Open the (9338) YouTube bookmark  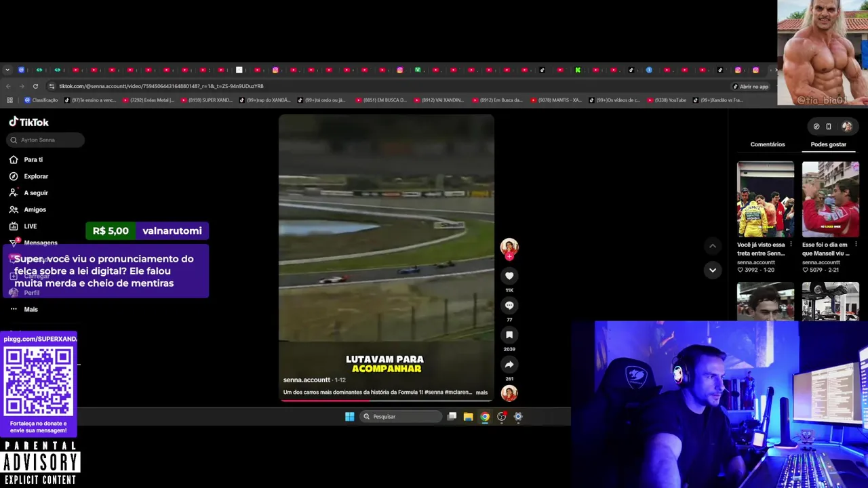click(667, 100)
